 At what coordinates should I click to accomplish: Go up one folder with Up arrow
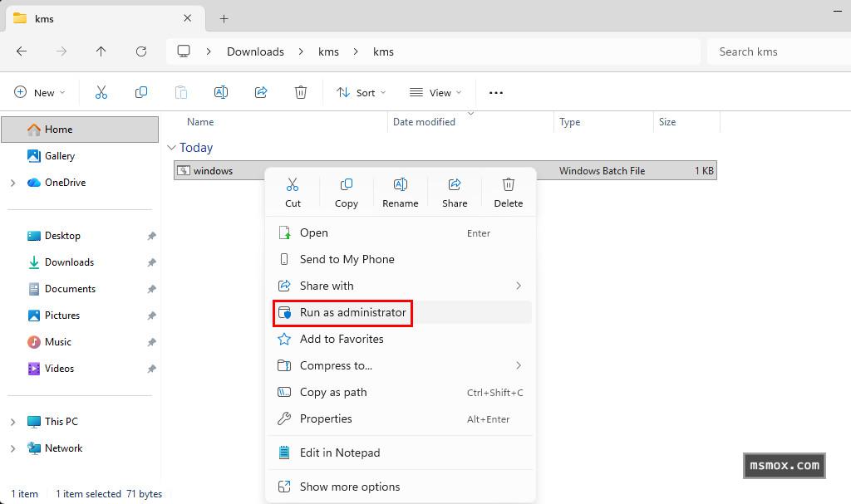[x=101, y=51]
